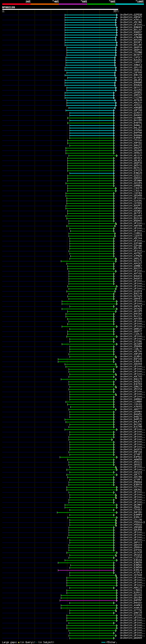146x644 pixels.
Task: Select the UniRef100_Q94K32 label
Action: click(x=131, y=70)
